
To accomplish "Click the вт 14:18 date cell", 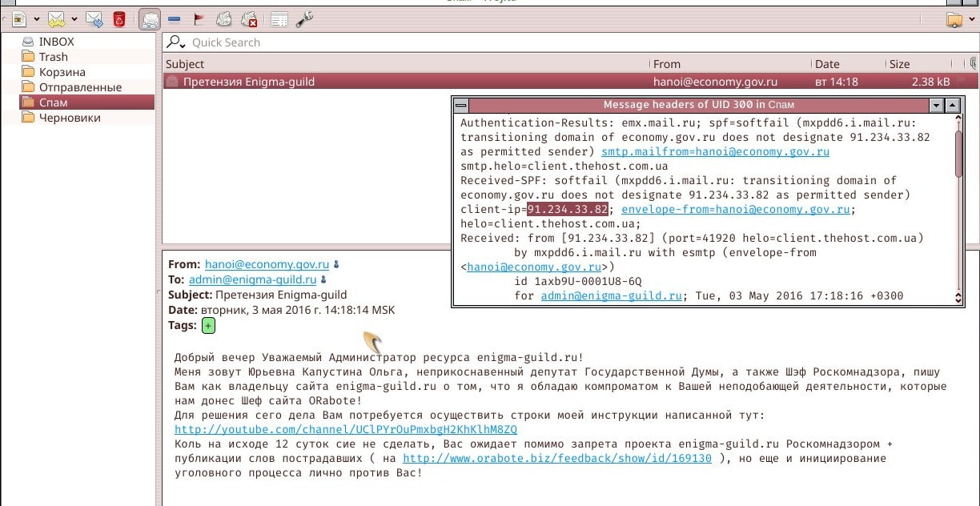I will tap(836, 82).
